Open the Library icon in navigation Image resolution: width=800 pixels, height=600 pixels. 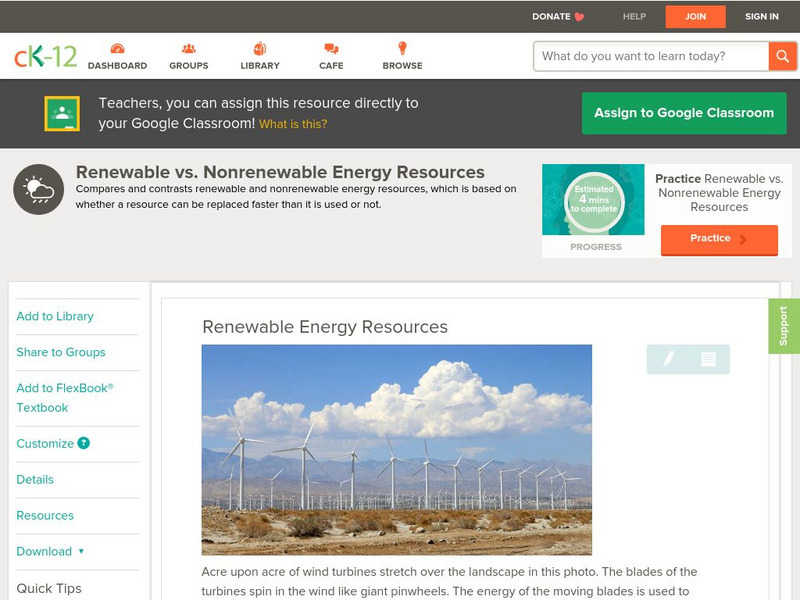tap(260, 49)
